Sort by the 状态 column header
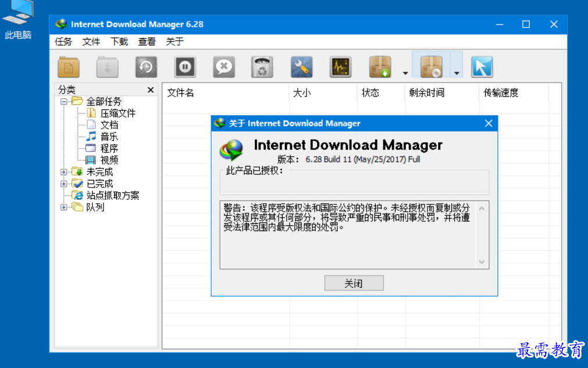Screen dimensions: 588x368 (382, 93)
